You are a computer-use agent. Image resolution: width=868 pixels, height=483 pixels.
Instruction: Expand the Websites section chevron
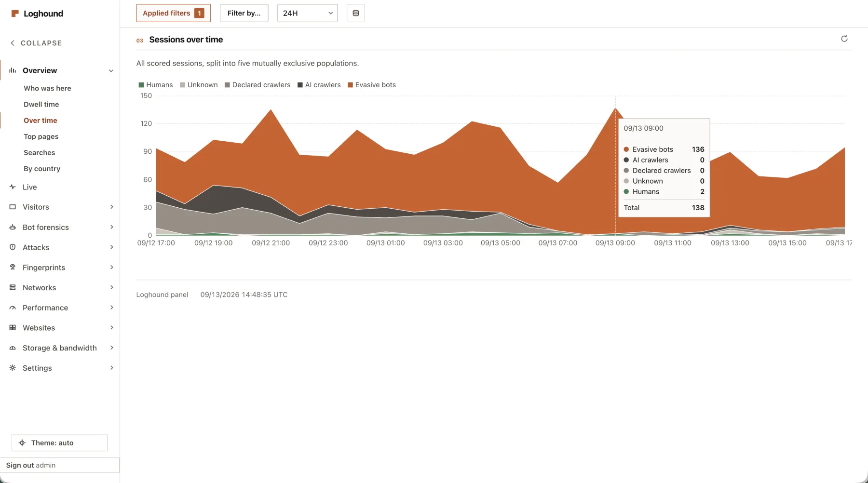[x=112, y=328]
